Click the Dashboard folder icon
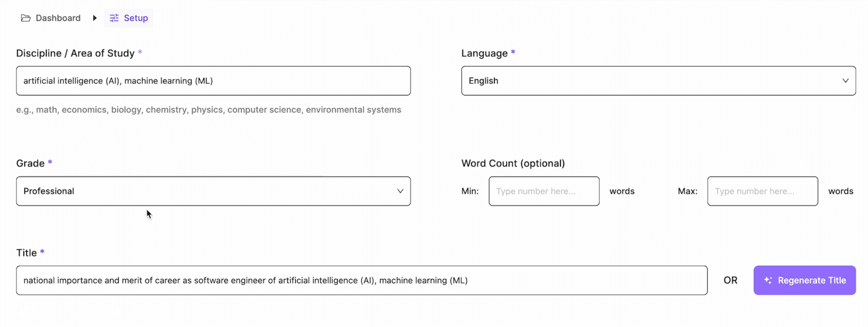Image resolution: width=868 pixels, height=327 pixels. click(26, 18)
